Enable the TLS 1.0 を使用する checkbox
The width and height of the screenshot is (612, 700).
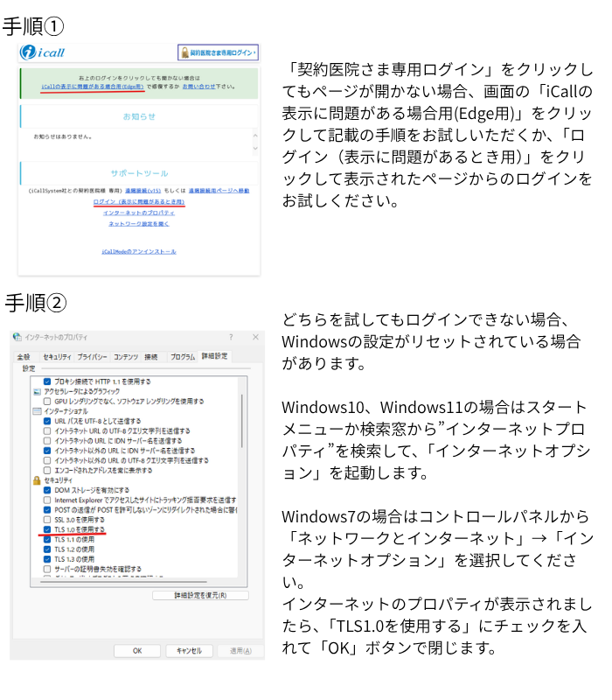coord(48,529)
